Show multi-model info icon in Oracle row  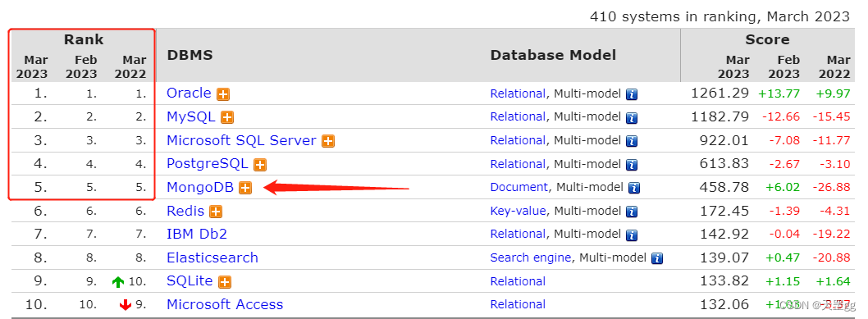coord(632,94)
